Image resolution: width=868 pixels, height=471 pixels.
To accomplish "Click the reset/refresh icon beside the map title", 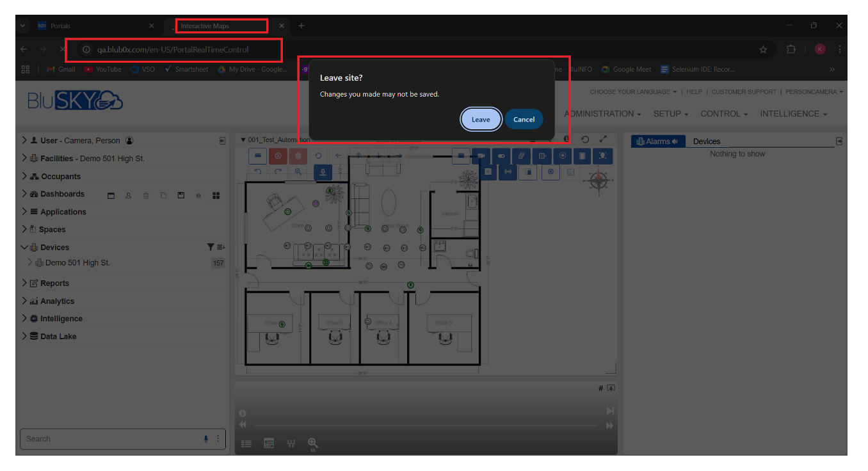I will pyautogui.click(x=584, y=139).
